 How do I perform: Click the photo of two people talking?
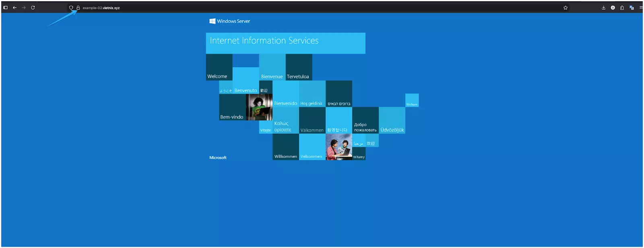coord(339,147)
